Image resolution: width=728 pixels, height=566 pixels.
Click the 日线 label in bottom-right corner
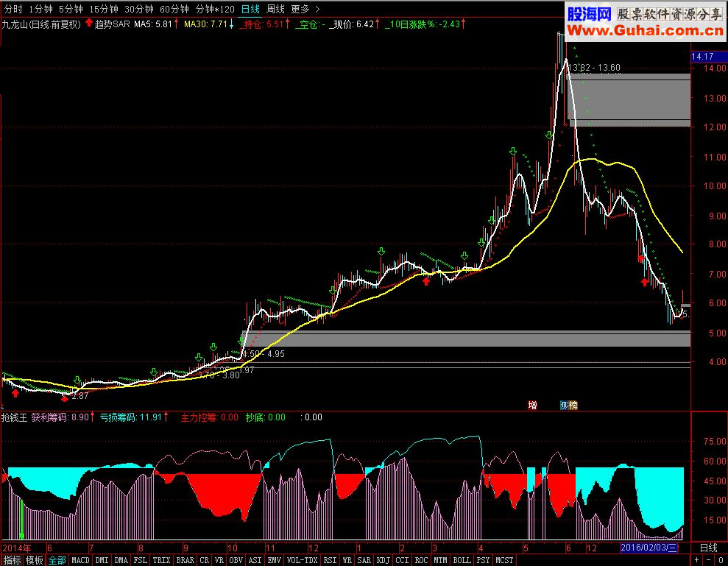point(709,548)
